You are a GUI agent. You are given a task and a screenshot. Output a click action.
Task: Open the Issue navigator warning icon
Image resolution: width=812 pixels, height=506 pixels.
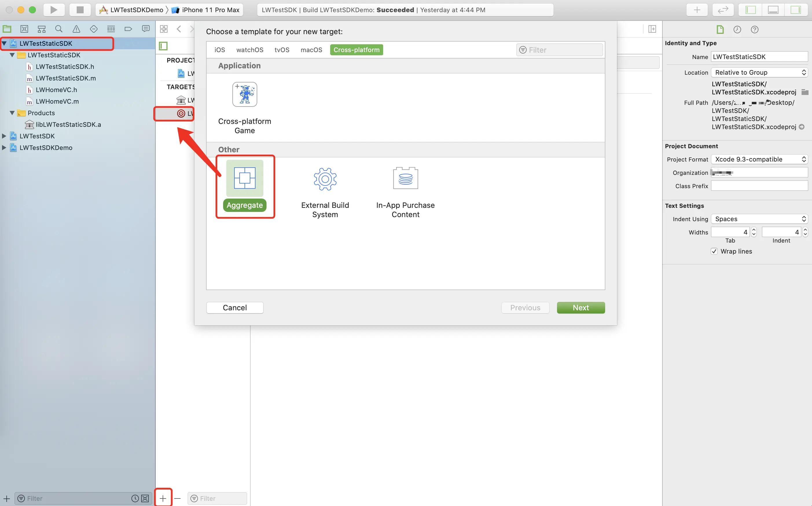point(76,29)
